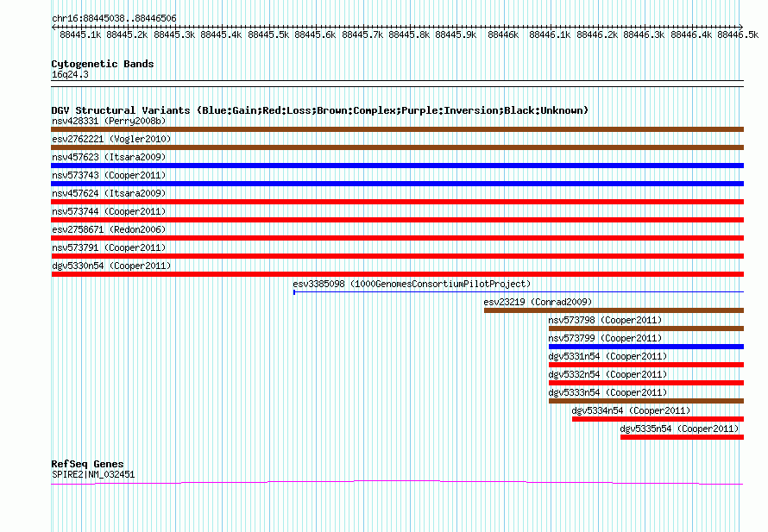Click the dgv5332n54 (Cooper2011) label
Screen dimensions: 768x532
(607, 374)
